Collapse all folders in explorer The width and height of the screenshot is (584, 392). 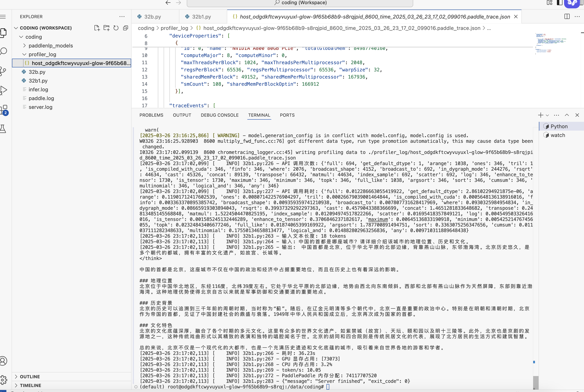[x=125, y=28]
